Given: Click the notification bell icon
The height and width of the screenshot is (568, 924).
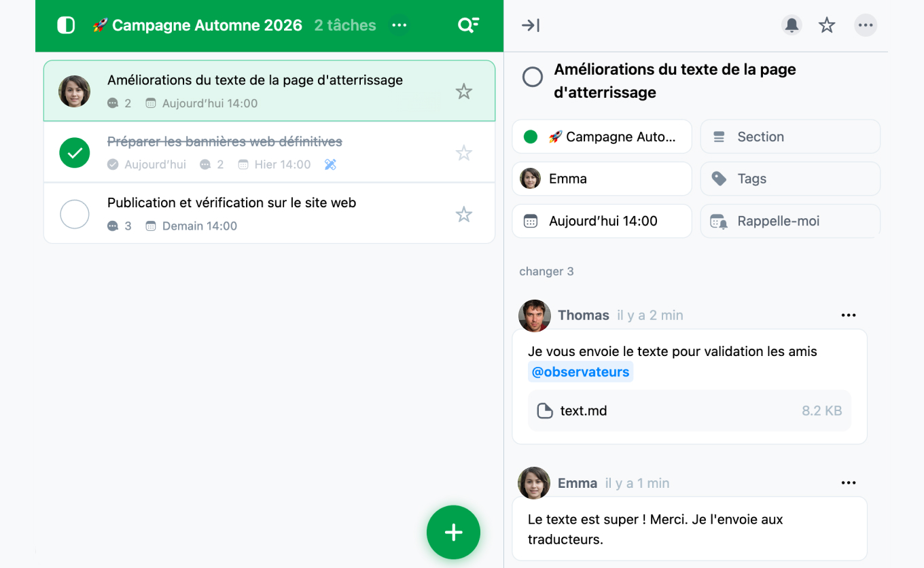Looking at the screenshot, I should [x=792, y=26].
